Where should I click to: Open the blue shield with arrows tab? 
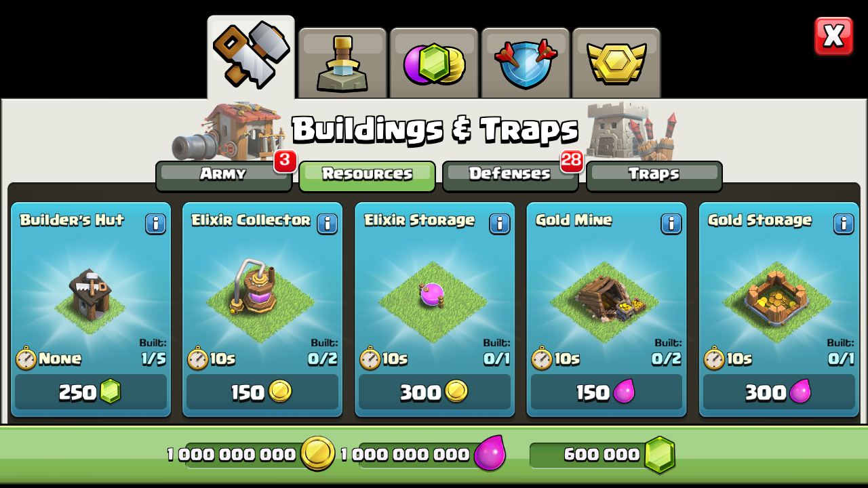526,63
